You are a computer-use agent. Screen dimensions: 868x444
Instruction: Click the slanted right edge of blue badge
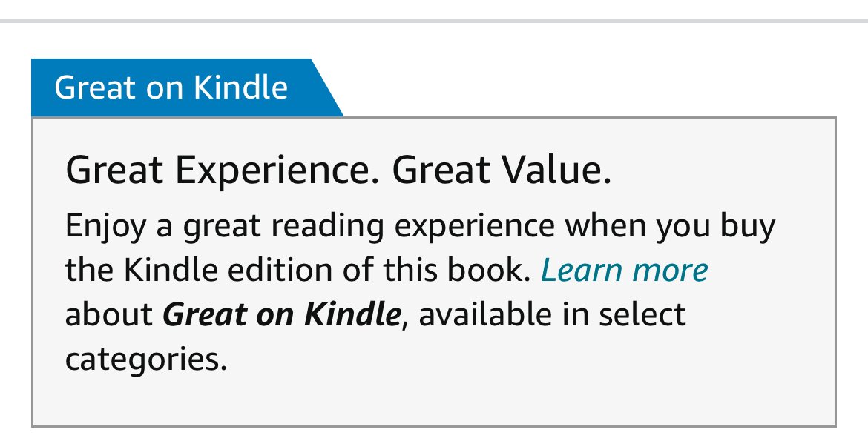[x=326, y=87]
